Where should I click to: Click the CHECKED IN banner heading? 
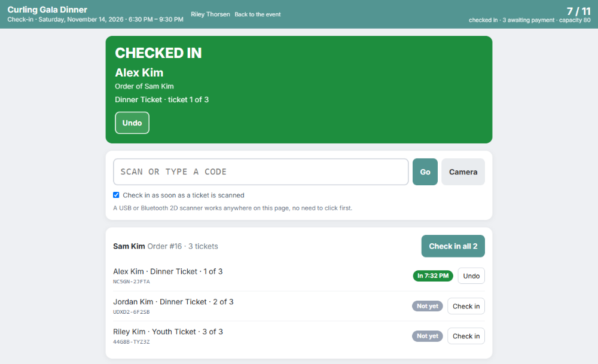[x=158, y=53]
